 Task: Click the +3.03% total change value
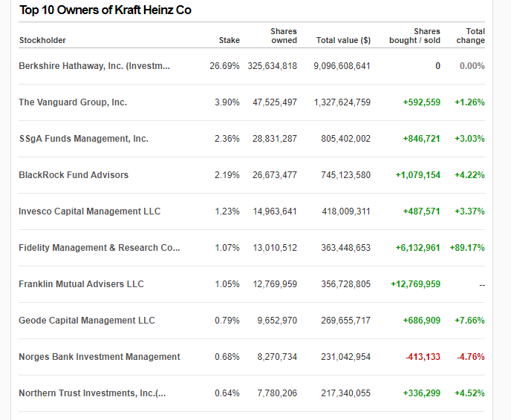(469, 139)
